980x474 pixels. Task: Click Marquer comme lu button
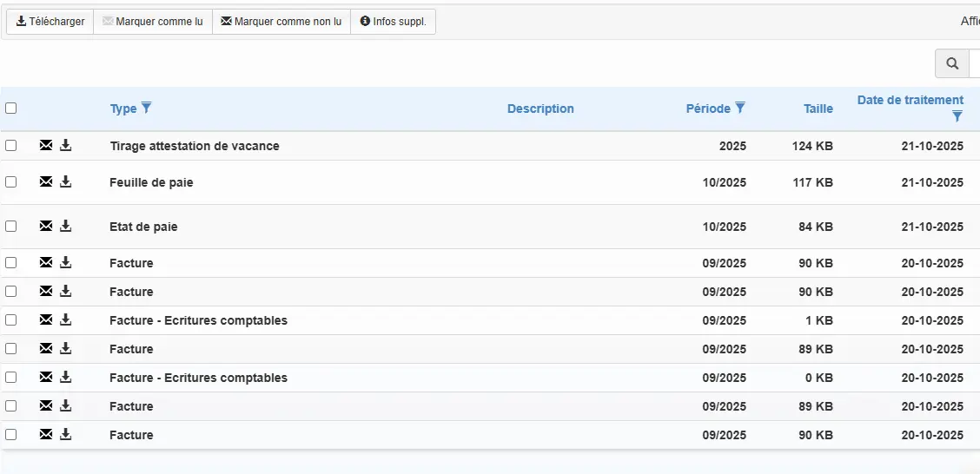coord(152,22)
